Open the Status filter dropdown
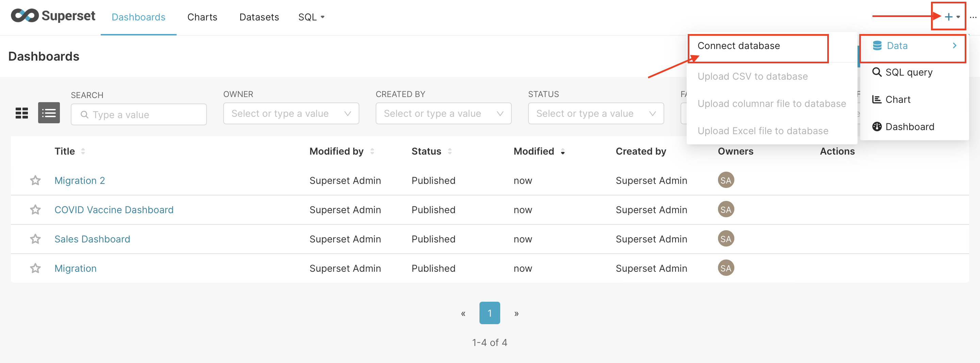This screenshot has height=363, width=980. point(595,113)
